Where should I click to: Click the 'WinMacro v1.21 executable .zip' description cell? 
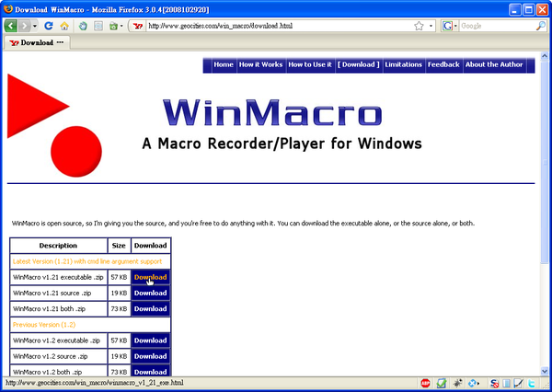click(59, 278)
